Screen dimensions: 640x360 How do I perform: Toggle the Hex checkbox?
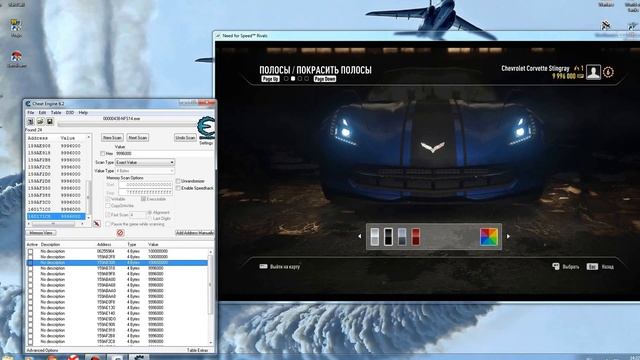102,153
